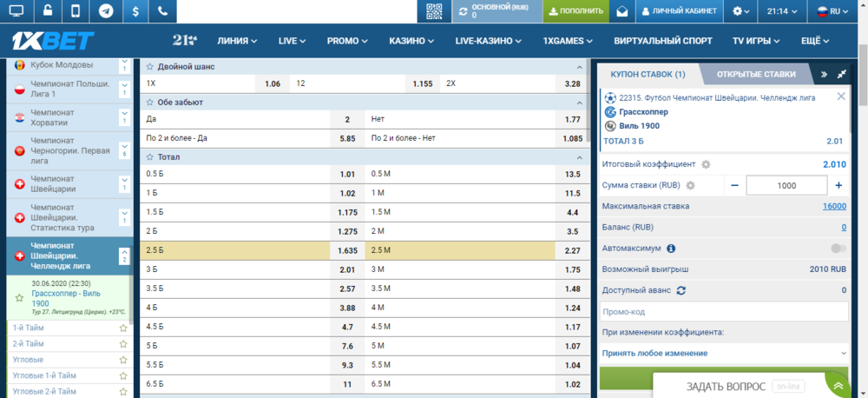Viewport: 868px width, 398px height.
Task: Star the 2-й Тайм row
Action: [123, 343]
